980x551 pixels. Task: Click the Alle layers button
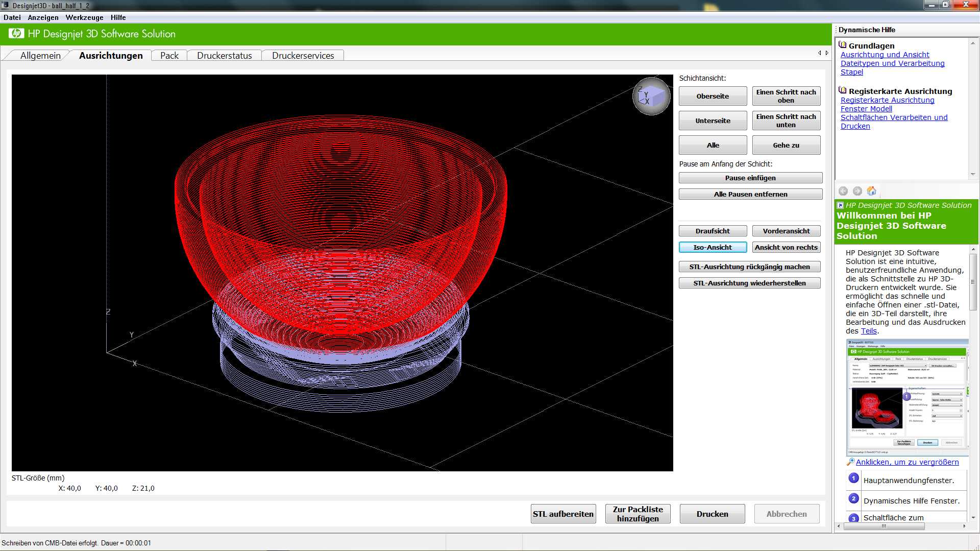pos(713,145)
